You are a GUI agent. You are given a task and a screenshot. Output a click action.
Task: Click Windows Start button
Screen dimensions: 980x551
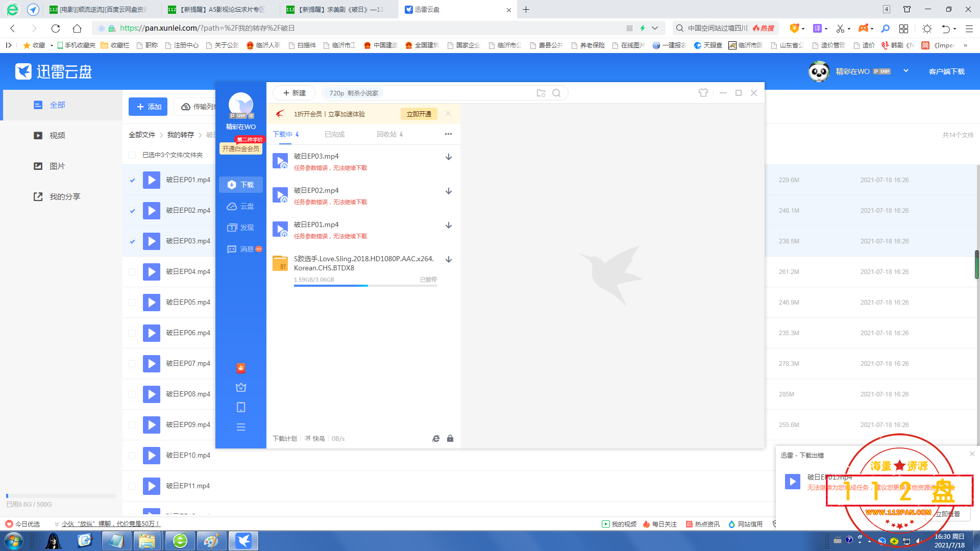13,541
